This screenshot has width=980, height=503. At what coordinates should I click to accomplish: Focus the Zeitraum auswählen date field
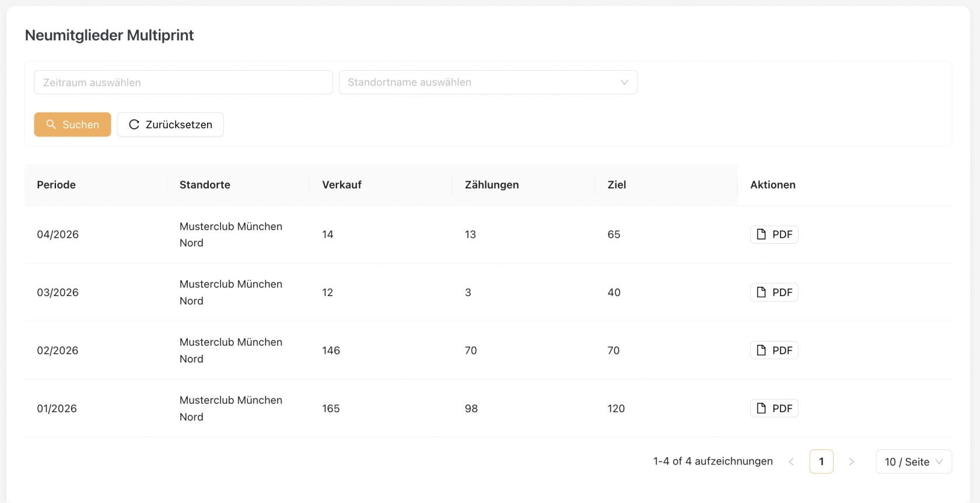coord(183,82)
